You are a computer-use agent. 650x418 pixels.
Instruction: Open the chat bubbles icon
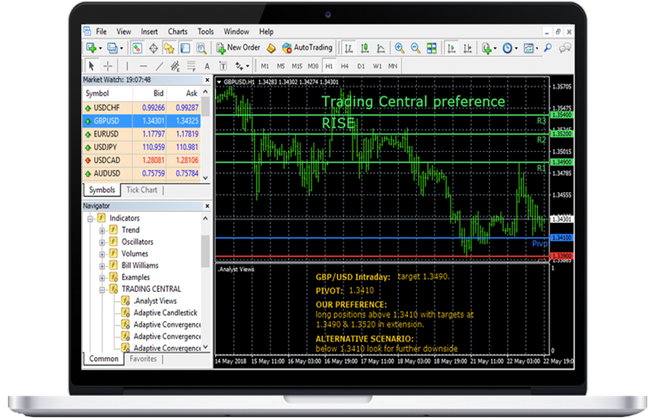pyautogui.click(x=565, y=48)
